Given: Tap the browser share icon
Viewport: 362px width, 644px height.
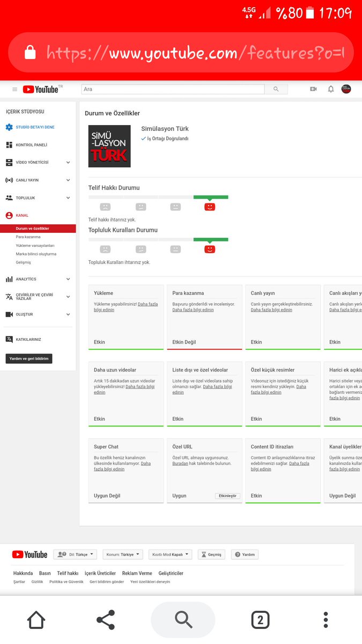Looking at the screenshot, I should tap(106, 620).
